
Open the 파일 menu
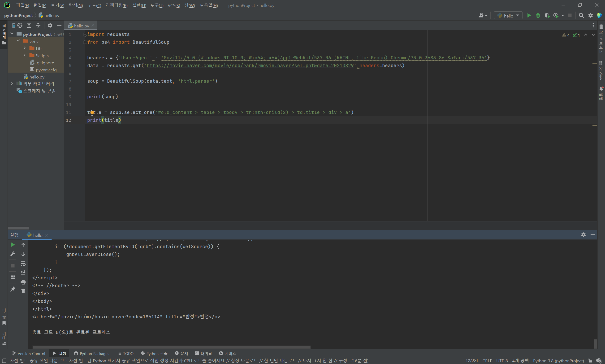tap(22, 5)
